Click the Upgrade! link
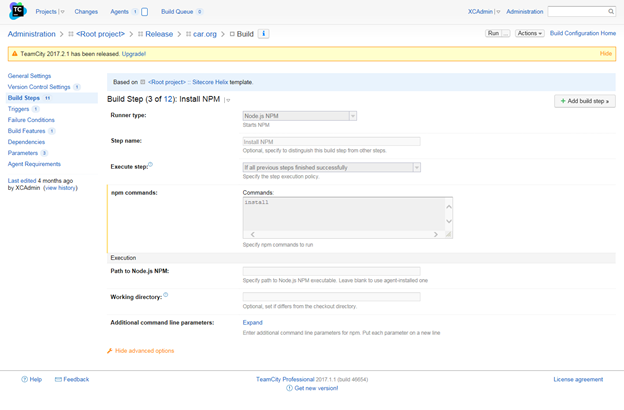 (134, 54)
